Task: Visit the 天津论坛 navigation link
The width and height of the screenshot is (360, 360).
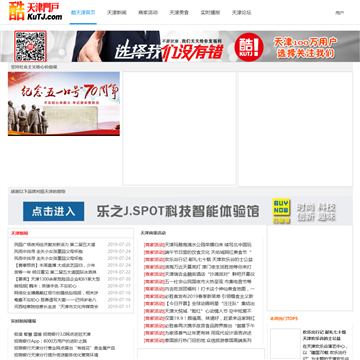Action: point(241,13)
